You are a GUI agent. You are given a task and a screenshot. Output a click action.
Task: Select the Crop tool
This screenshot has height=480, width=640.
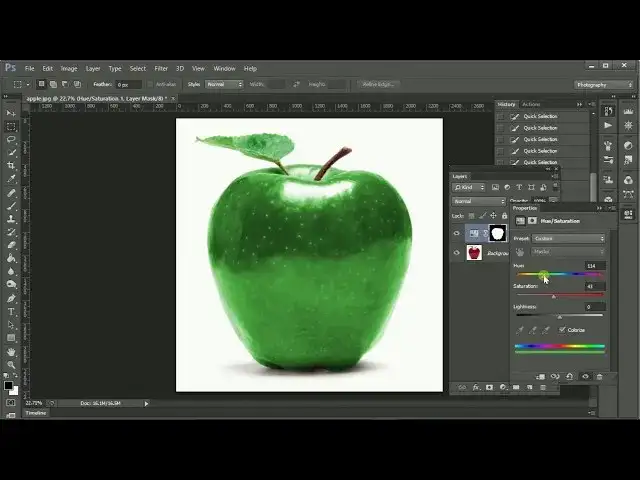[x=11, y=165]
